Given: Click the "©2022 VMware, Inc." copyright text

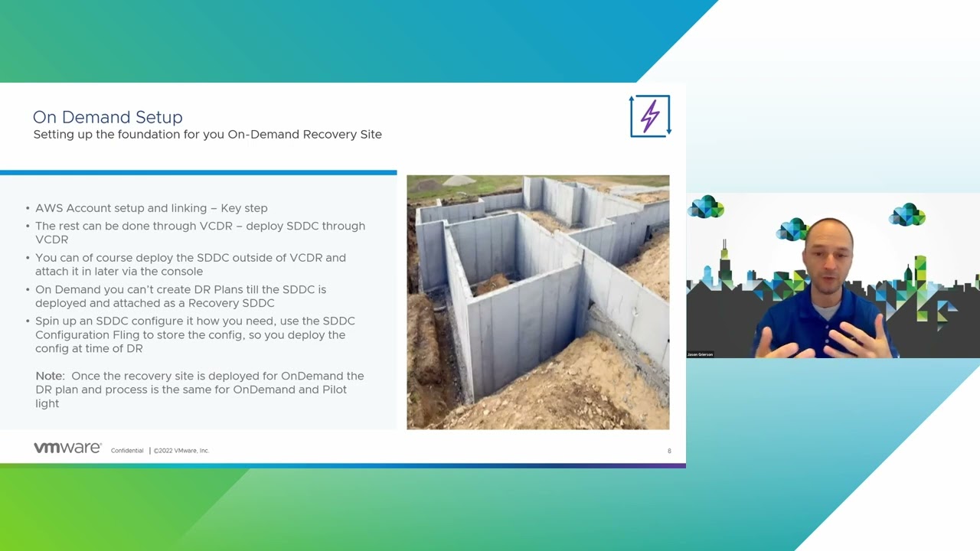Looking at the screenshot, I should (181, 451).
